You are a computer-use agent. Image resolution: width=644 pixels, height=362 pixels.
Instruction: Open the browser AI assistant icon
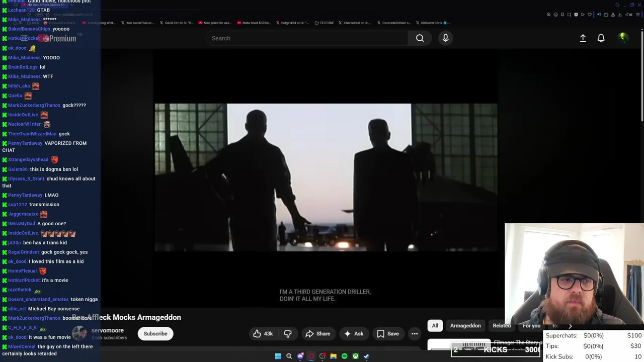point(629,15)
